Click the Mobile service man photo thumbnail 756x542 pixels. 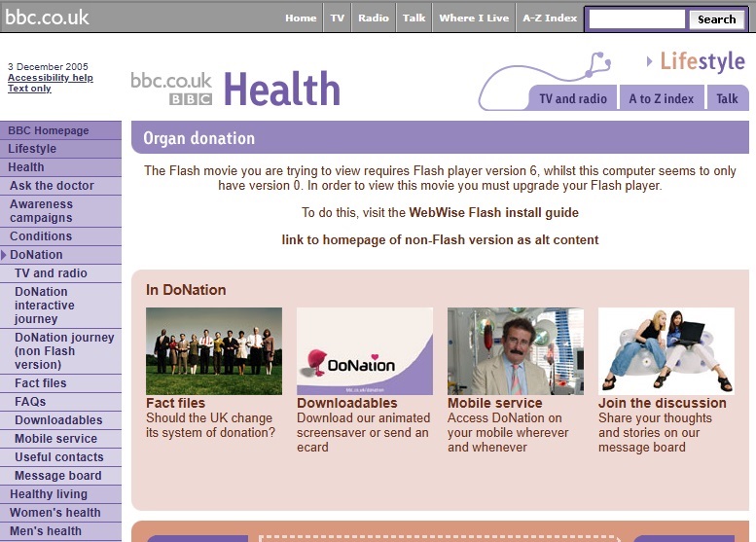[x=516, y=351]
